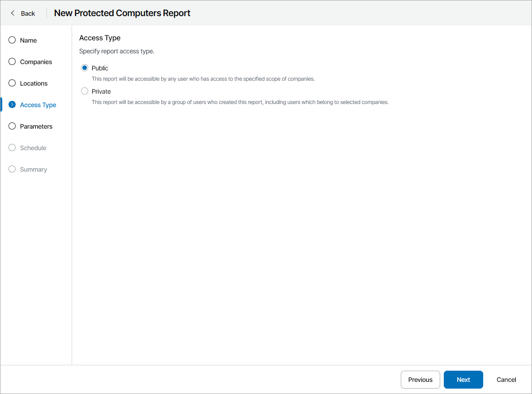Click the Parameters step circle icon
532x394 pixels.
(x=12, y=126)
